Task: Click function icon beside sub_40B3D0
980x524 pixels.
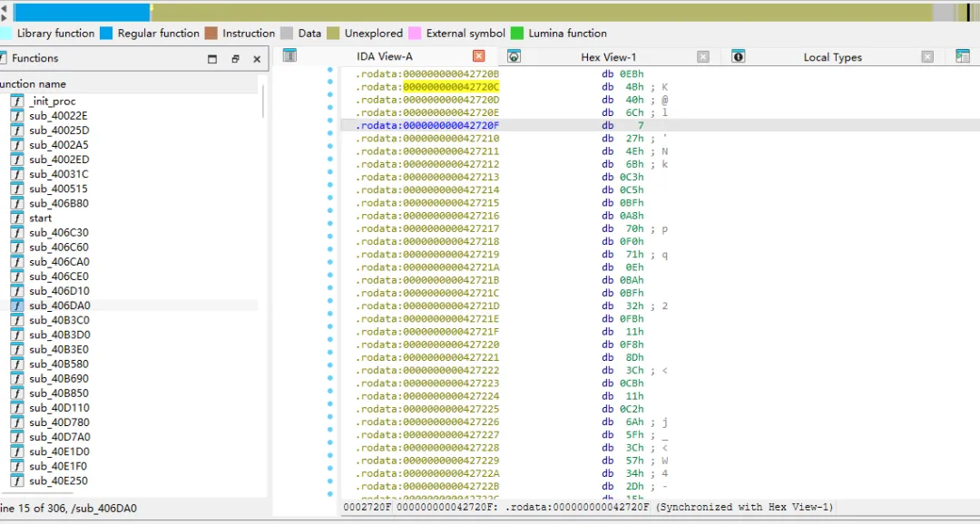Action: tap(17, 335)
